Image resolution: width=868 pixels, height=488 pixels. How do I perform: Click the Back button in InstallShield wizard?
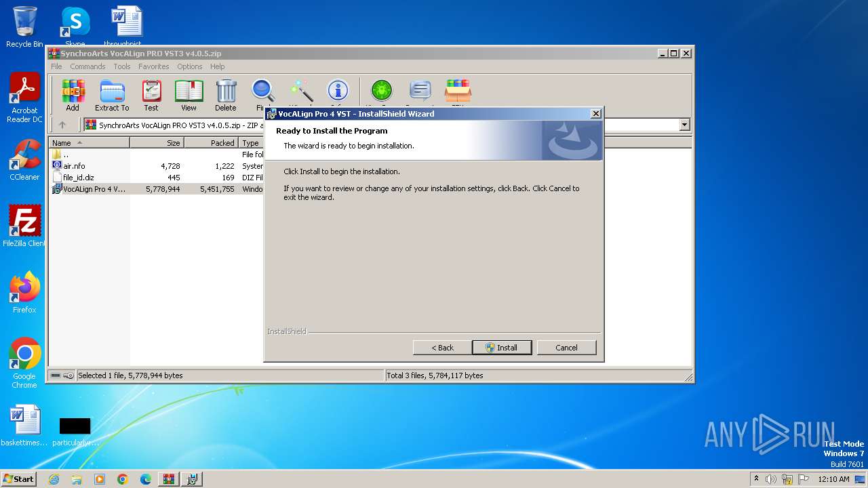(x=443, y=348)
